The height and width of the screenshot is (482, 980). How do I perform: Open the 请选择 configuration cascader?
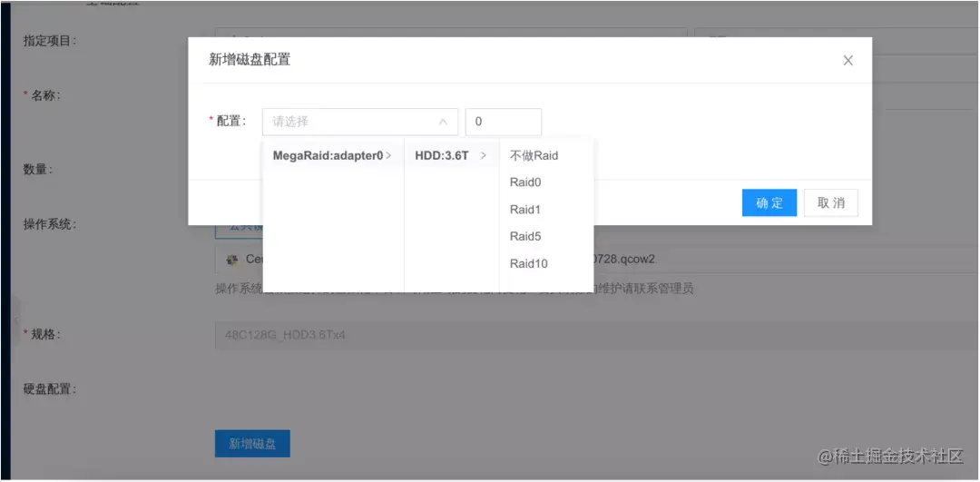(359, 122)
